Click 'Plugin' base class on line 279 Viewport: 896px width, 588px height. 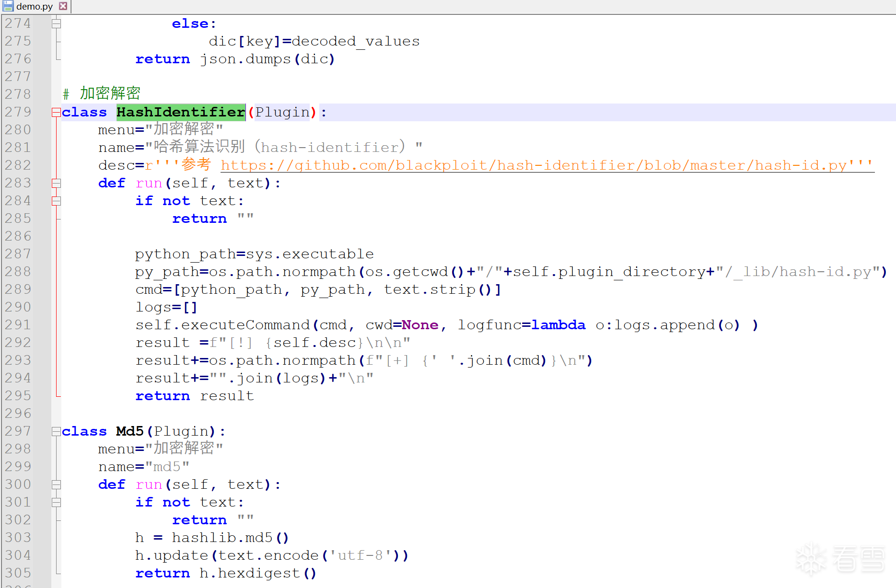click(x=282, y=112)
